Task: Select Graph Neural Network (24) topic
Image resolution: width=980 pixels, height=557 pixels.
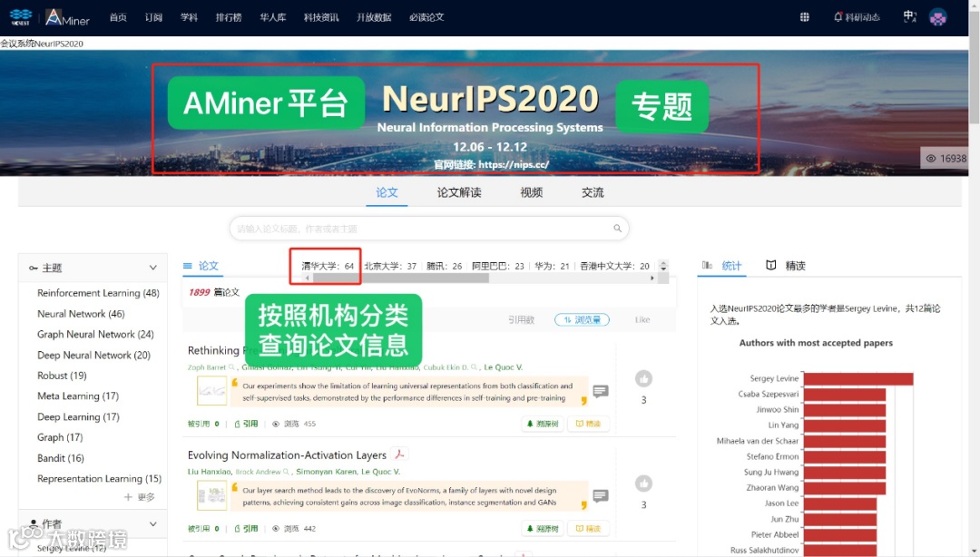Action: coord(95,335)
